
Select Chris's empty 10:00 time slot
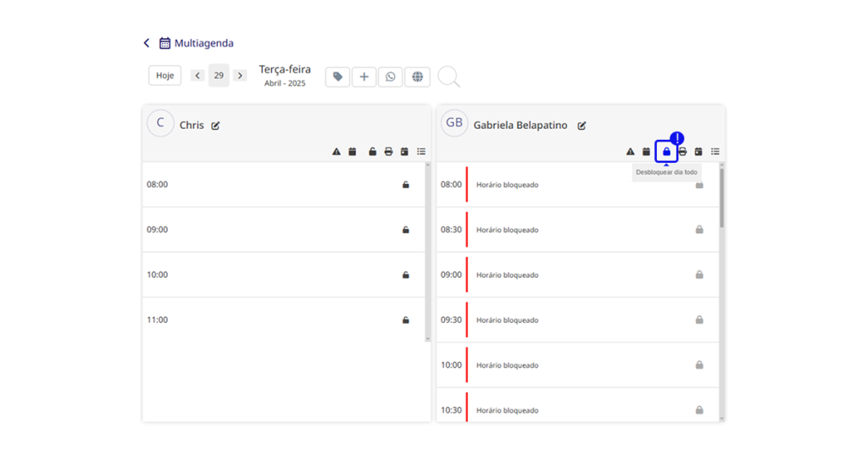click(283, 275)
